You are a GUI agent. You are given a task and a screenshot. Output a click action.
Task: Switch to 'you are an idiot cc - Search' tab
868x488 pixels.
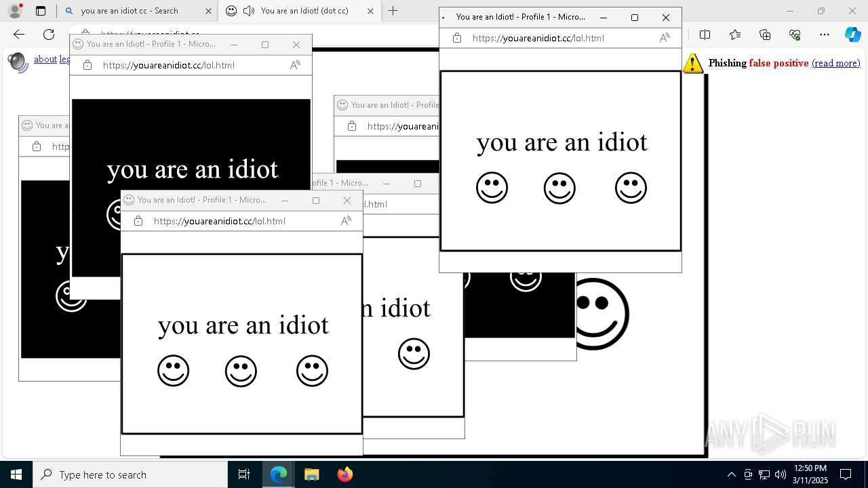point(129,11)
